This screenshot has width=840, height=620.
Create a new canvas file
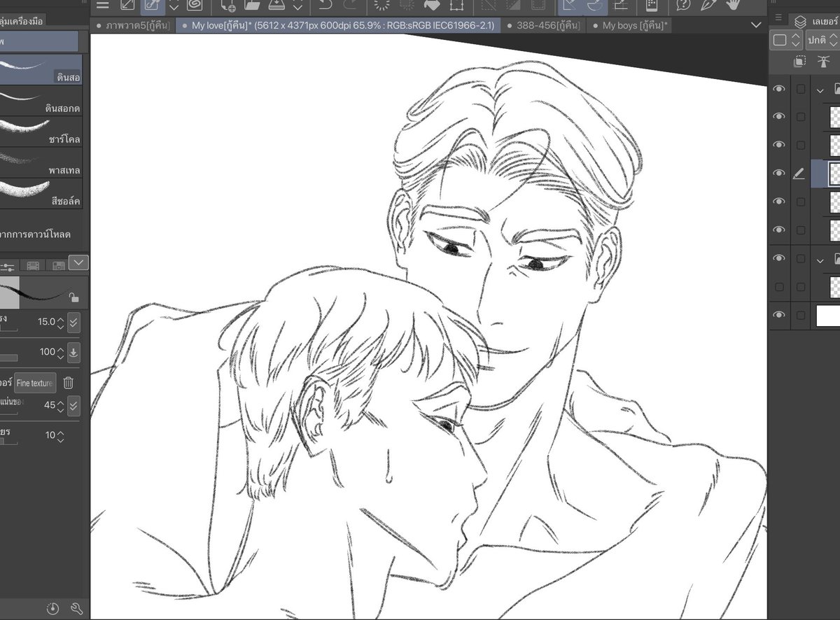pos(228,4)
